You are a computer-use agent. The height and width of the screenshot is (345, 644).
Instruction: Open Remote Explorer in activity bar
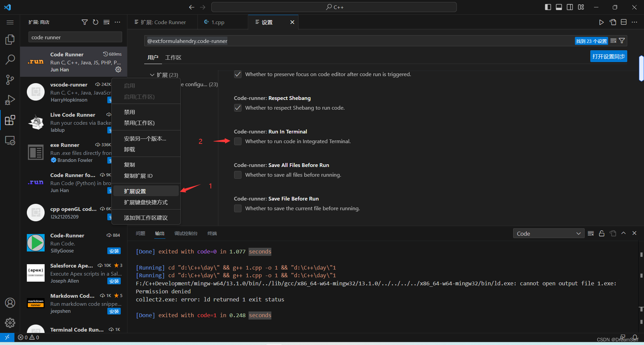tap(10, 140)
